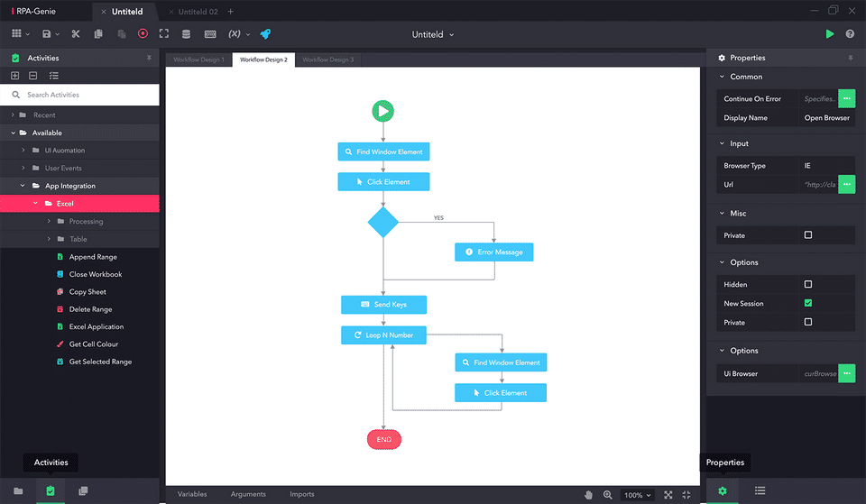Image resolution: width=866 pixels, height=504 pixels.
Task: Click ellipsis button for Url field
Action: coord(847,184)
